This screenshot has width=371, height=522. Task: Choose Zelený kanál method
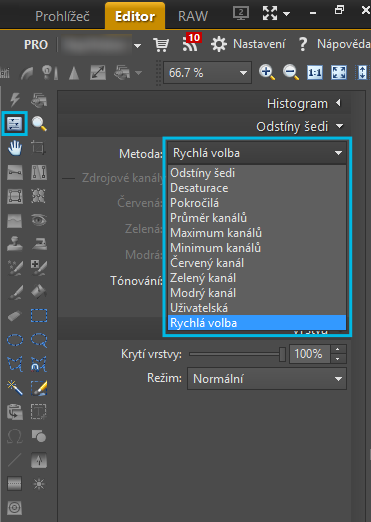[x=257, y=278]
